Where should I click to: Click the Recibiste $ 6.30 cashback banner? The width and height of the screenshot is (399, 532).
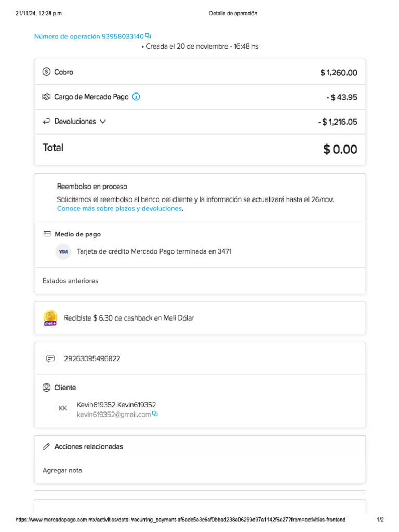tap(129, 318)
